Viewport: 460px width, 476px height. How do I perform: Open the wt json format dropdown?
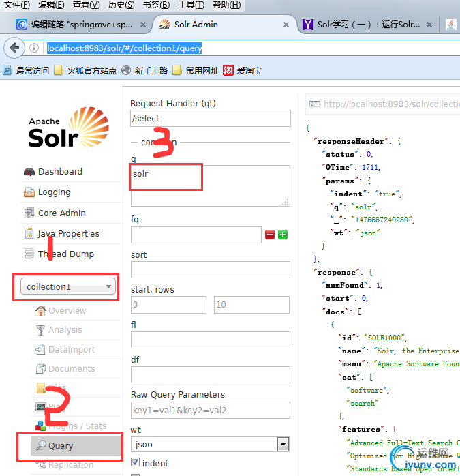(x=210, y=445)
